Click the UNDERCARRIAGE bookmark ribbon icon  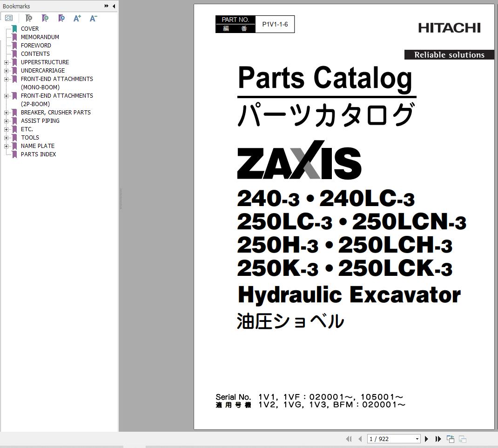pyautogui.click(x=14, y=71)
